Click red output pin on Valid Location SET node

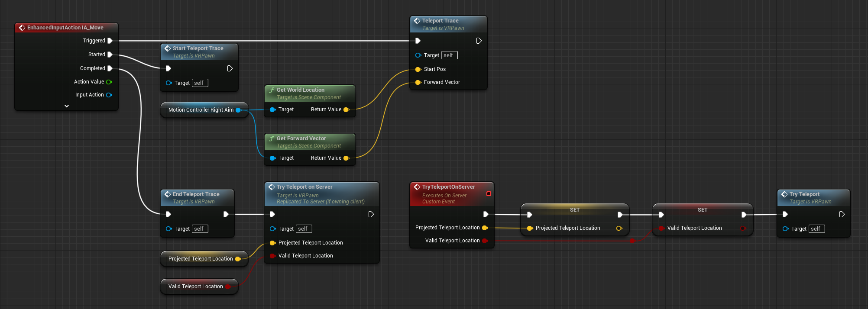pos(743,228)
